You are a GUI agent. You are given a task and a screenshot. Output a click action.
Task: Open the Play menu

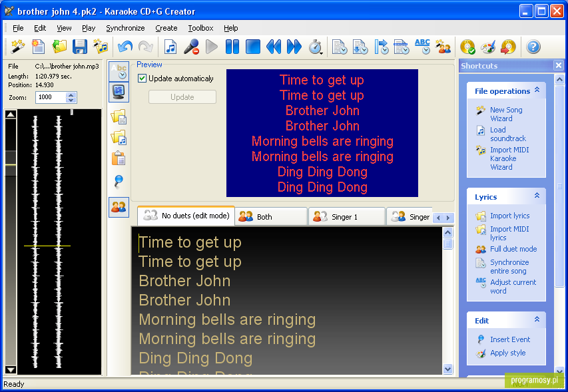tap(89, 28)
